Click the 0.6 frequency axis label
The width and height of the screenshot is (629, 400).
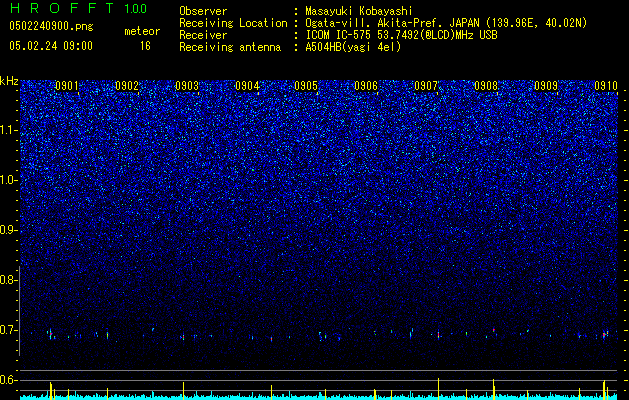coord(9,380)
